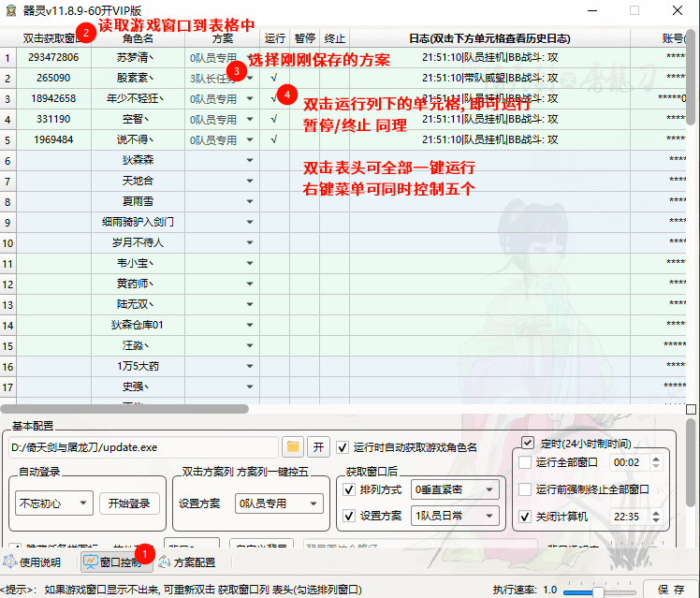Click the character name 史强
Screen dimensions: 700x598
[x=136, y=387]
